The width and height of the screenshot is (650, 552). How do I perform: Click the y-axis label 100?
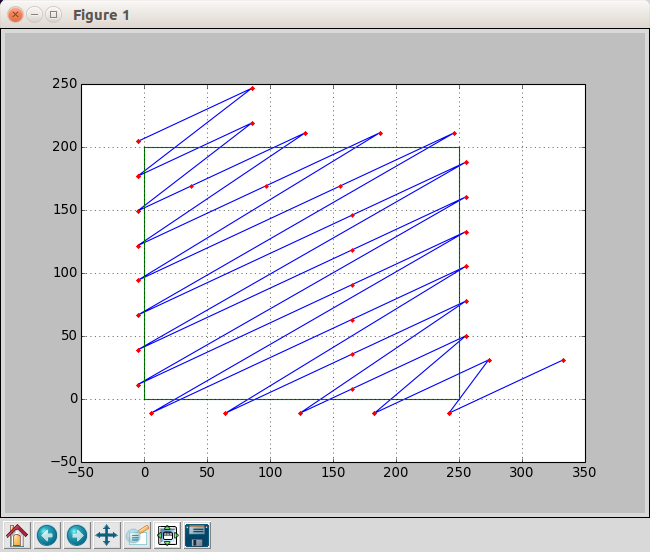(65, 273)
